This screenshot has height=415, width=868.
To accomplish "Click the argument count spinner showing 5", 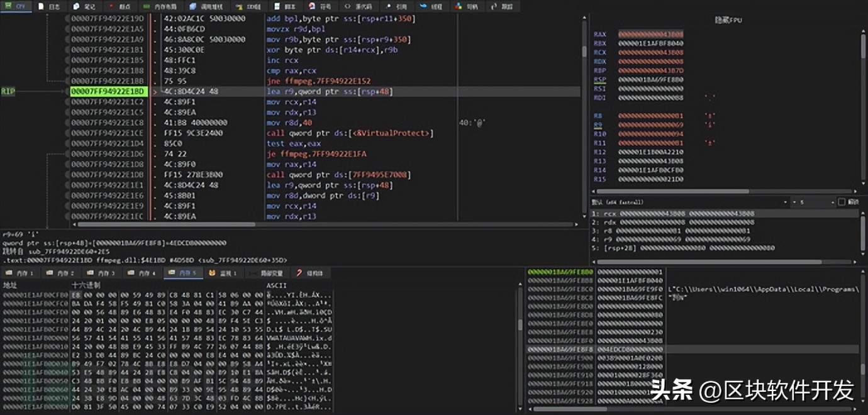I will [x=811, y=202].
